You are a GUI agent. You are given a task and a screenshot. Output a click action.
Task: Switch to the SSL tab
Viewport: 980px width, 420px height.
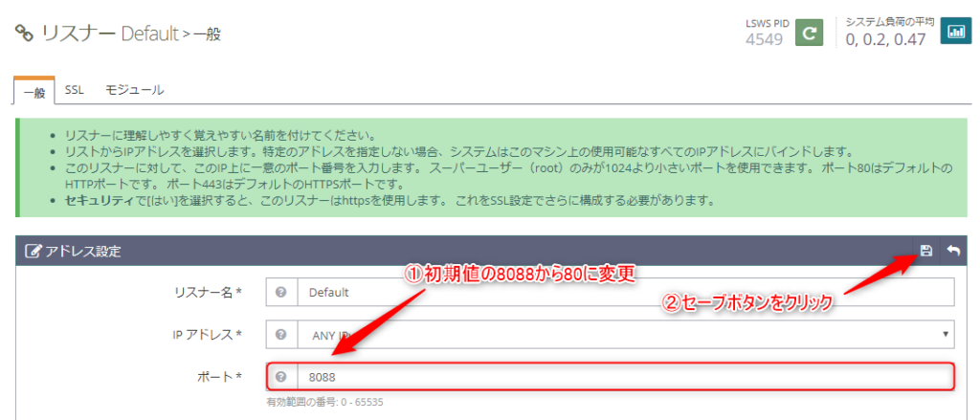[74, 90]
